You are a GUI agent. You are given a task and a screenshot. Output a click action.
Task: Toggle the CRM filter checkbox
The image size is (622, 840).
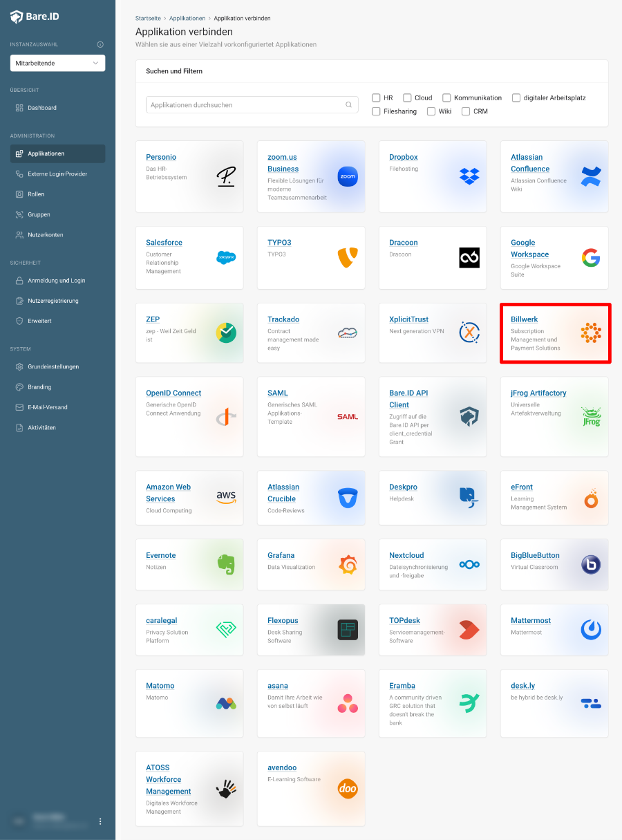tap(466, 111)
